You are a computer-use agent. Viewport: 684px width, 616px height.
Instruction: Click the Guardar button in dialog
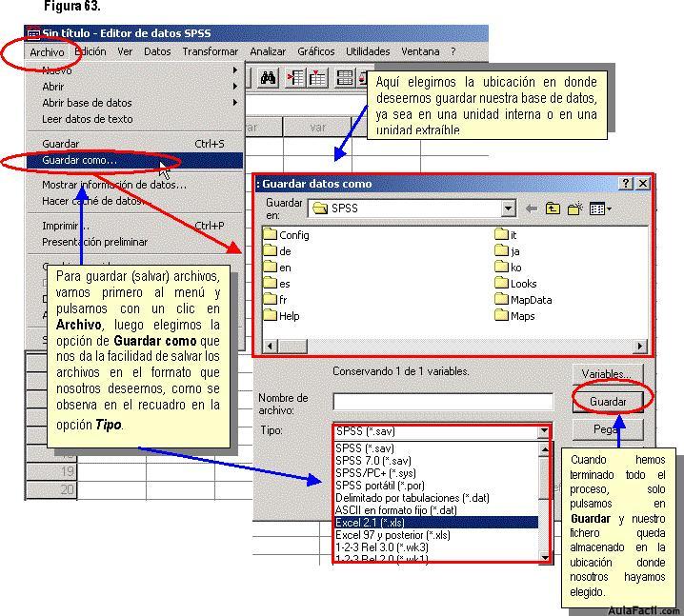(608, 402)
